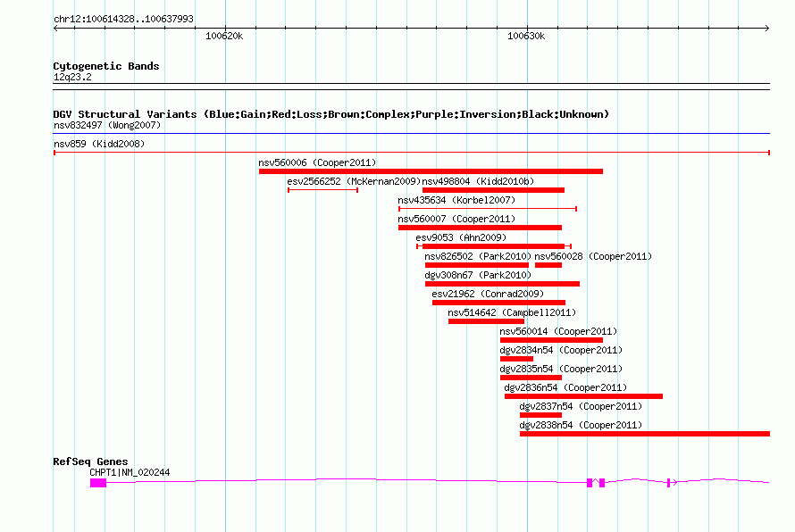This screenshot has width=795, height=532.
Task: Select dgv2835n54 (Cooper2011) variant label
Action: click(561, 369)
